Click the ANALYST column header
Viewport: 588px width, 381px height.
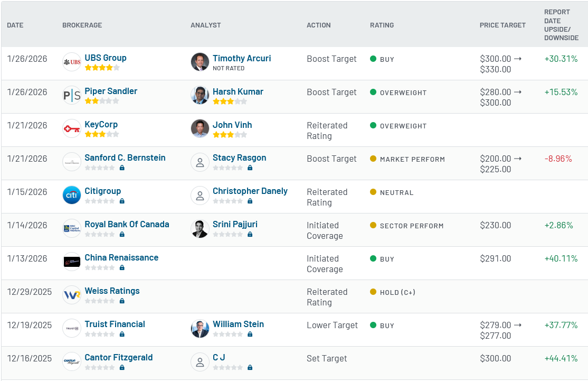pyautogui.click(x=205, y=25)
